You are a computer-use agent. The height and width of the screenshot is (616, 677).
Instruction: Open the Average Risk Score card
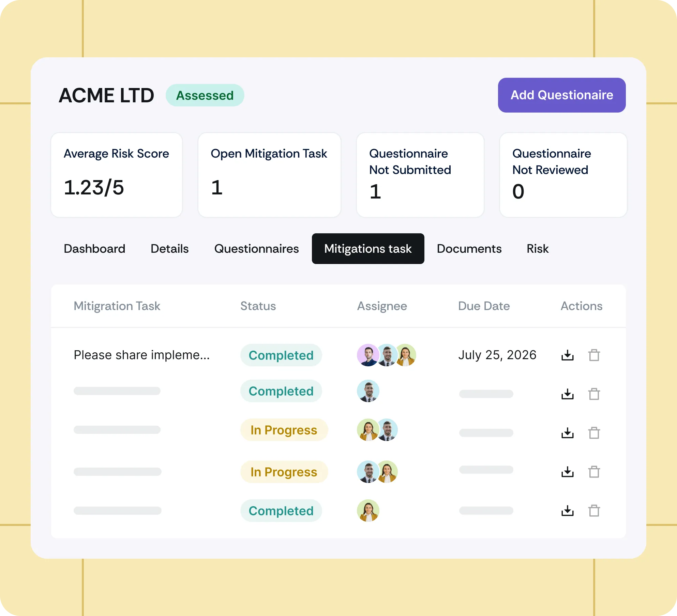117,175
